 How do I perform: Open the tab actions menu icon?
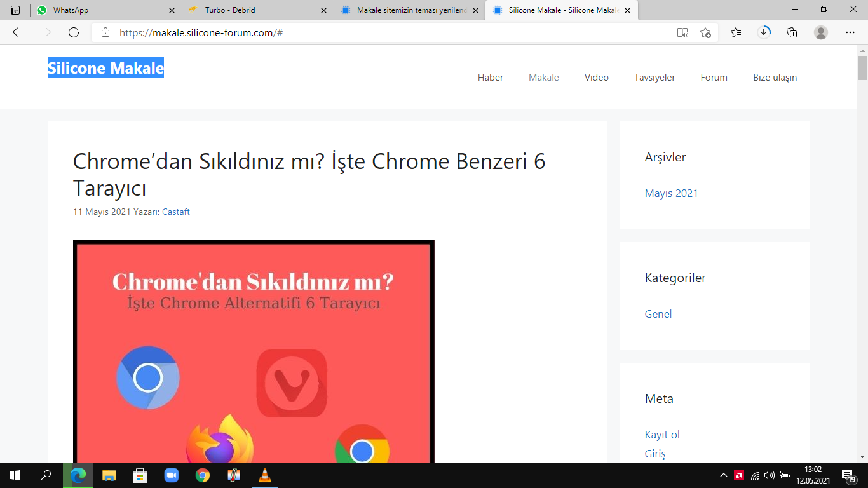15,10
